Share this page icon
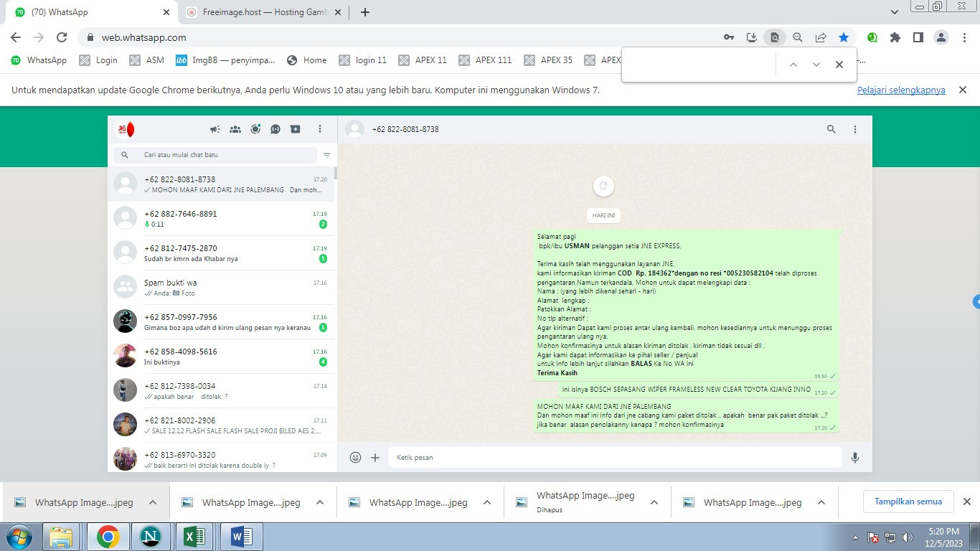Image resolution: width=980 pixels, height=551 pixels. point(821,37)
